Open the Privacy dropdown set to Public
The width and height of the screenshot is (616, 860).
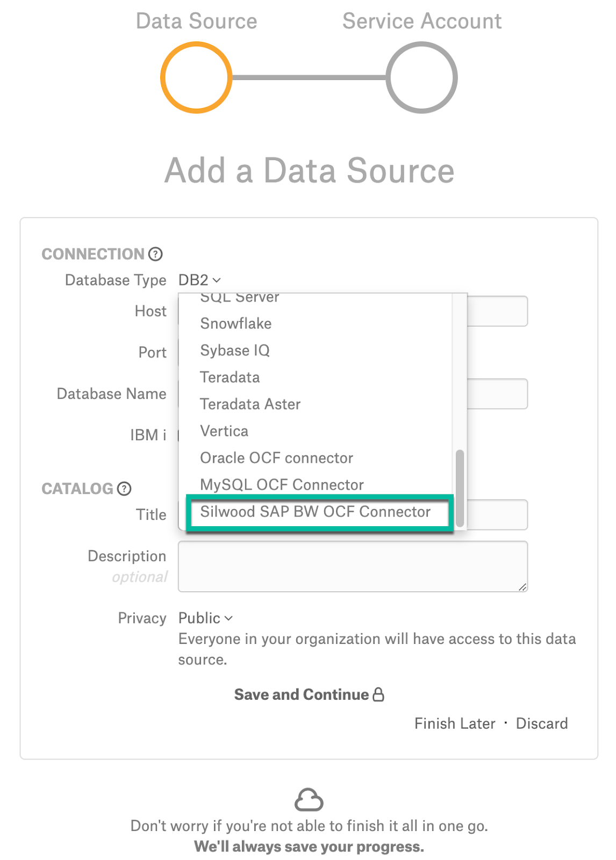click(205, 618)
